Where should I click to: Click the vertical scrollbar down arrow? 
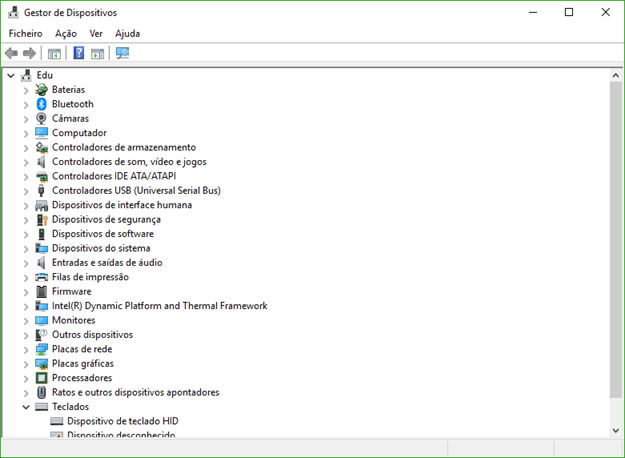[615, 430]
